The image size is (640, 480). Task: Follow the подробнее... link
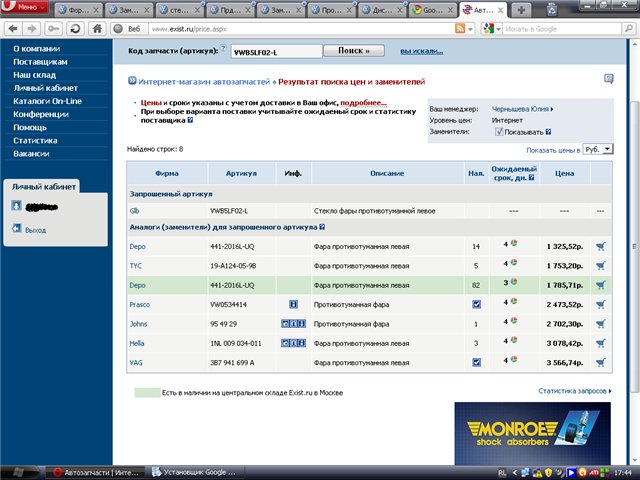pyautogui.click(x=363, y=103)
